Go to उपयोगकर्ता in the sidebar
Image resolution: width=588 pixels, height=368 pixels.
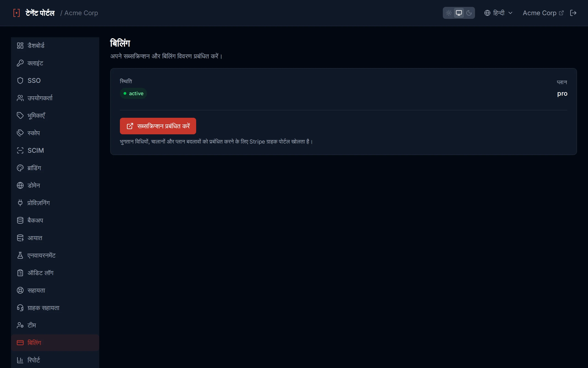tap(55, 98)
